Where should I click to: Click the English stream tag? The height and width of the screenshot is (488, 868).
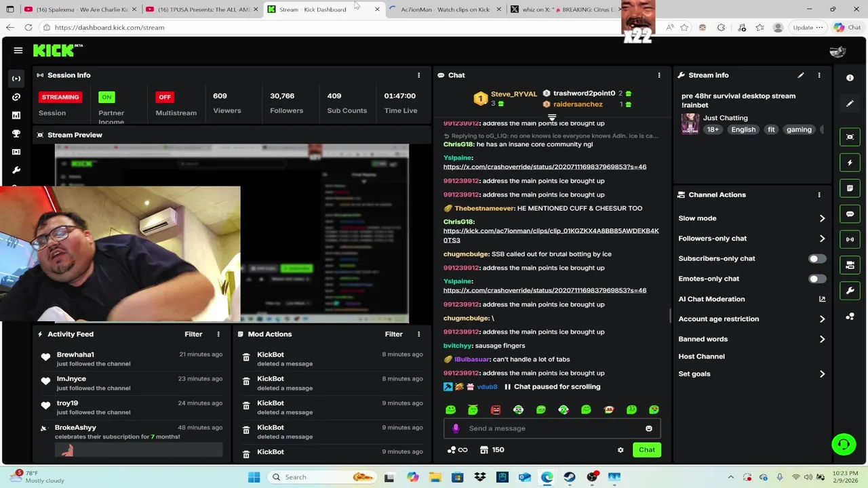coord(743,129)
